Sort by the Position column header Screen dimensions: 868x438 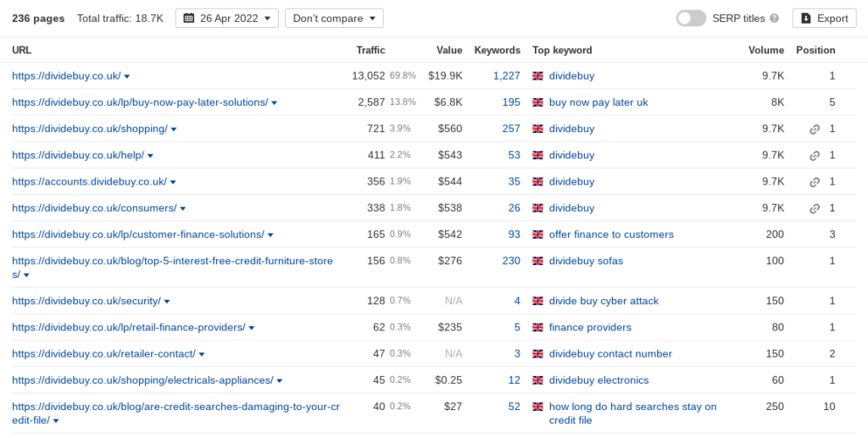click(x=815, y=50)
